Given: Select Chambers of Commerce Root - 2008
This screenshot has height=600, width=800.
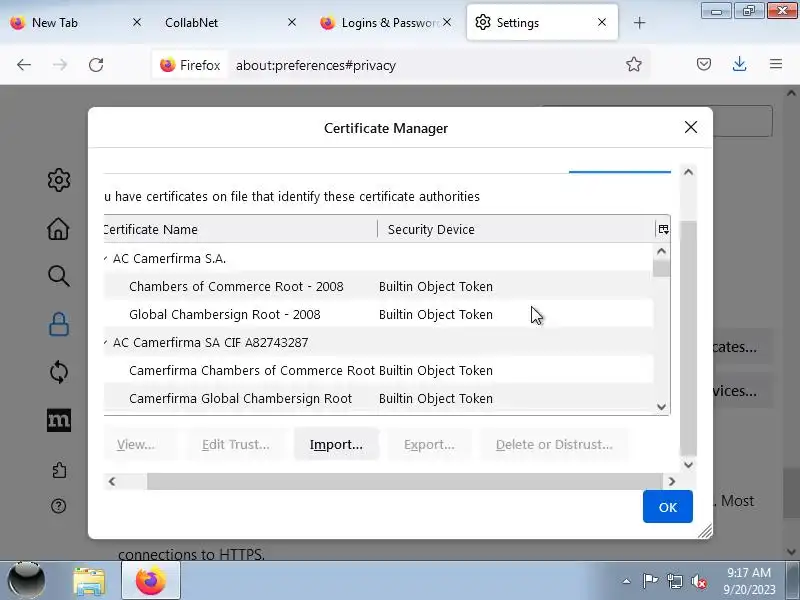Looking at the screenshot, I should [x=378, y=286].
